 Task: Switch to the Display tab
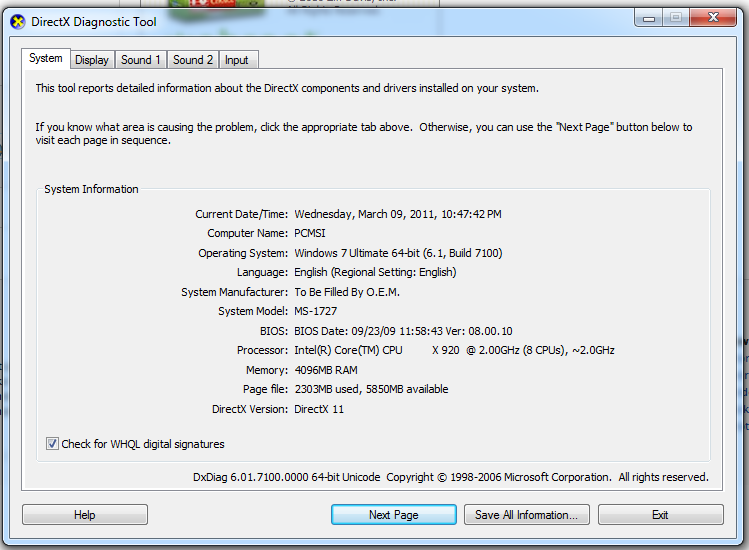92,60
